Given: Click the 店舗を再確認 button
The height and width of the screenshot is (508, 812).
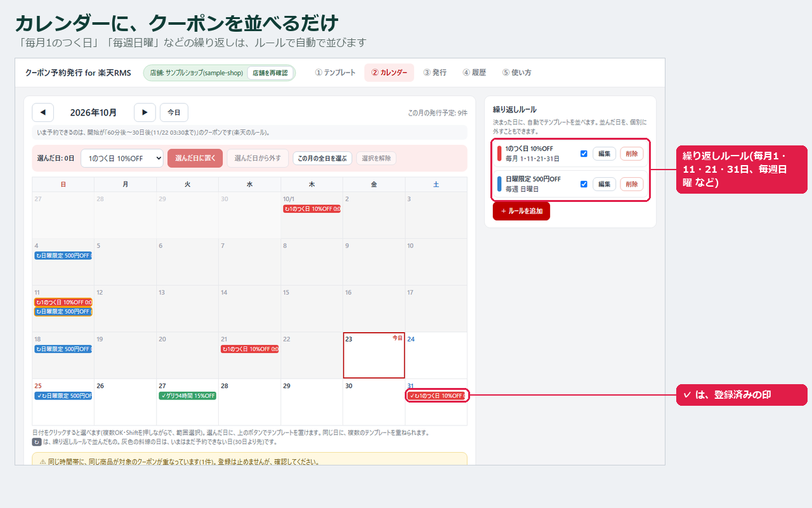Looking at the screenshot, I should click(x=270, y=73).
